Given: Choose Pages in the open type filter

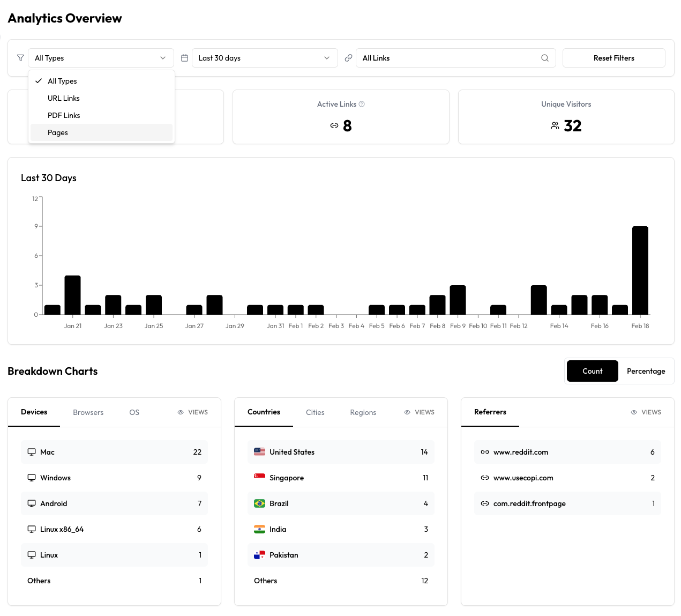Looking at the screenshot, I should pyautogui.click(x=57, y=132).
